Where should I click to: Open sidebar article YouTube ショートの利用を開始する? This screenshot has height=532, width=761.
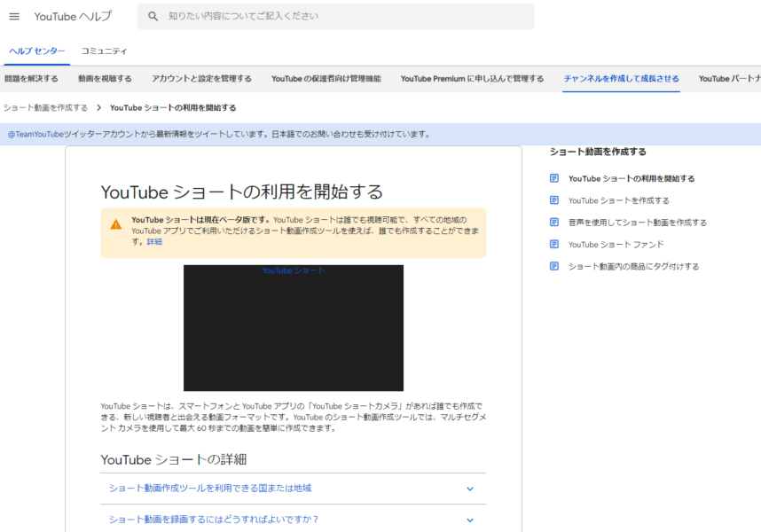632,178
